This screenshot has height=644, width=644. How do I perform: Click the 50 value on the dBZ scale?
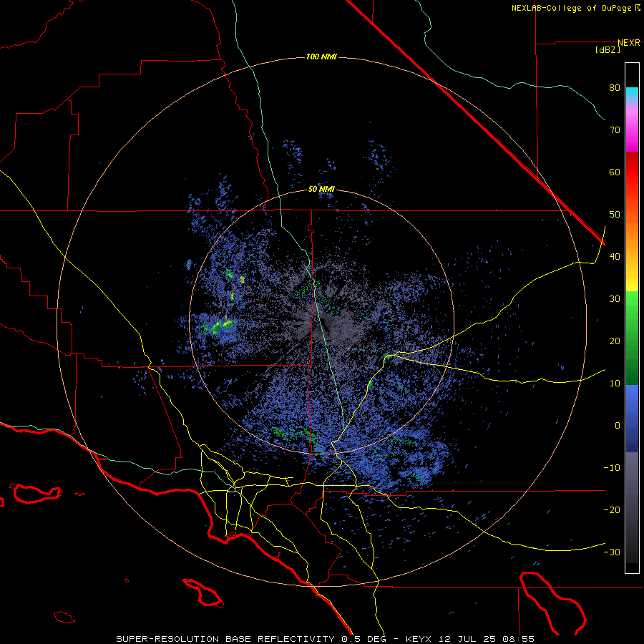click(615, 215)
